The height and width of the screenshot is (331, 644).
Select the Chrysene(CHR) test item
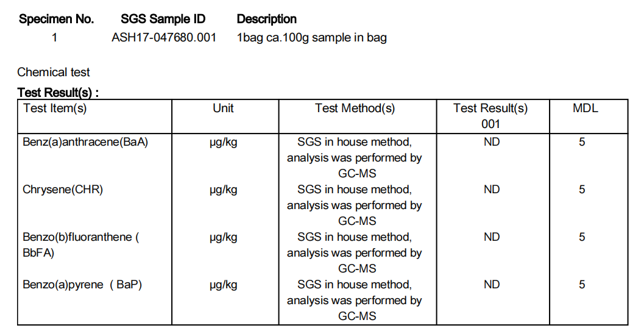(63, 190)
